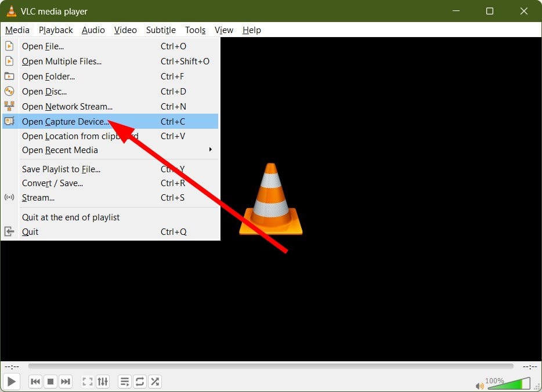Skip to next media track
542x392 pixels.
(66, 382)
